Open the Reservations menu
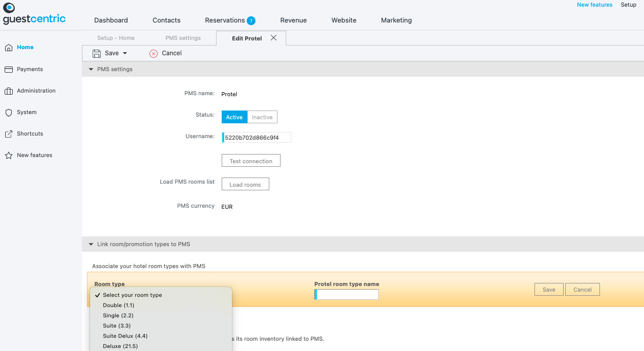 pyautogui.click(x=225, y=20)
